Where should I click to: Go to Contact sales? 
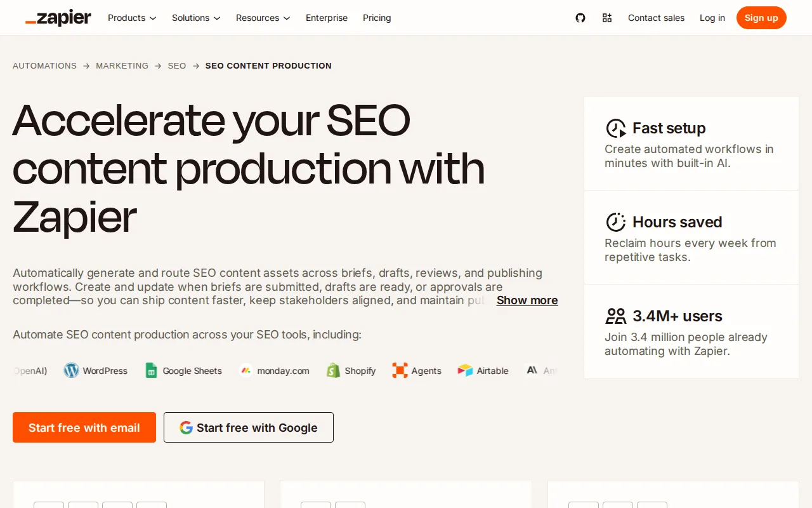coord(656,18)
